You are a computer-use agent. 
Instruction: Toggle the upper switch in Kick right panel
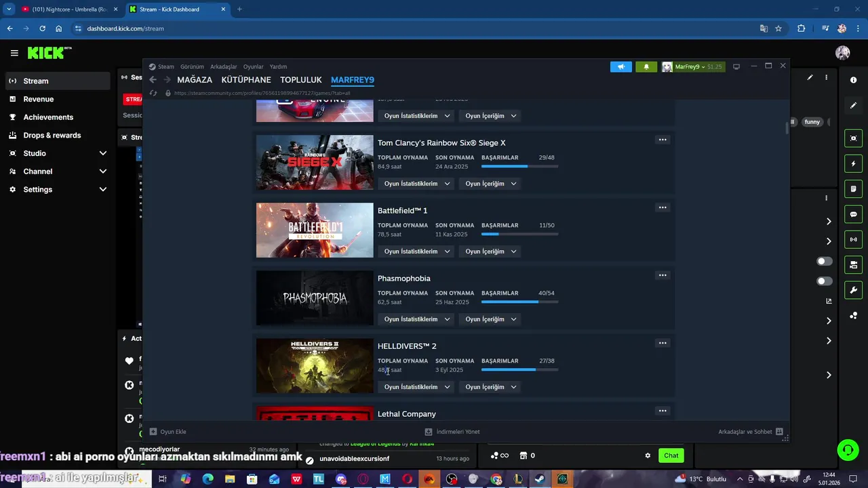coord(825,262)
